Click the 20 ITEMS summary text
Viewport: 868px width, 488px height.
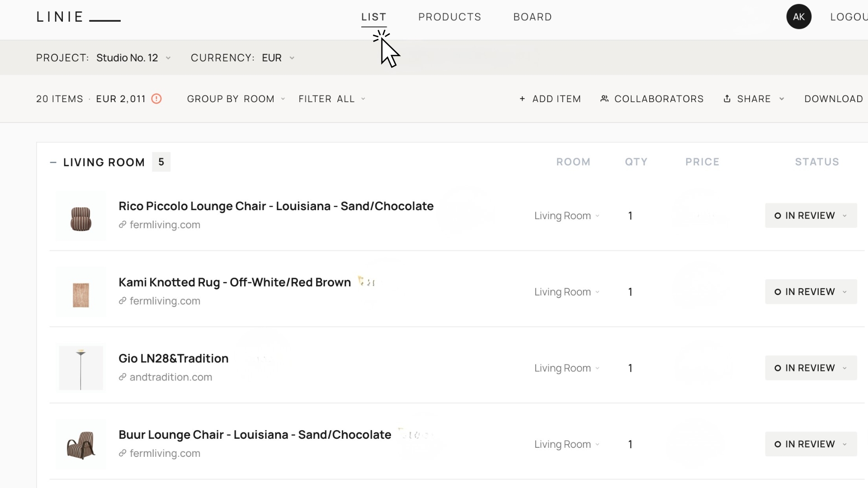pyautogui.click(x=60, y=99)
